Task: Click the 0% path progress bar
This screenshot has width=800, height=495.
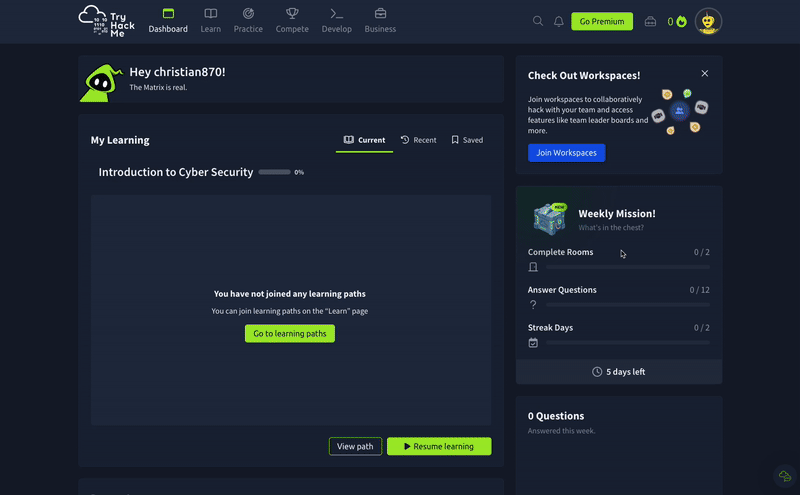Action: tap(274, 172)
